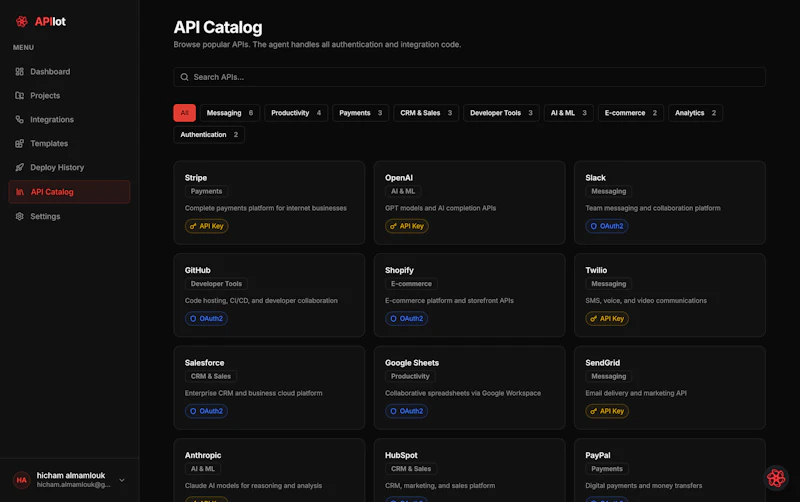
Task: Click the shield icon in Salesforce's OAuth2 badge
Action: tap(193, 411)
